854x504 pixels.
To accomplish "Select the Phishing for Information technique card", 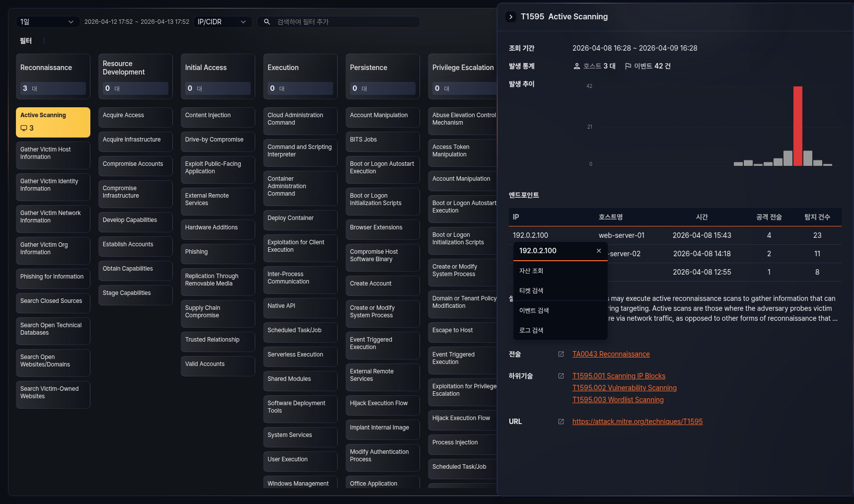I will pyautogui.click(x=53, y=277).
